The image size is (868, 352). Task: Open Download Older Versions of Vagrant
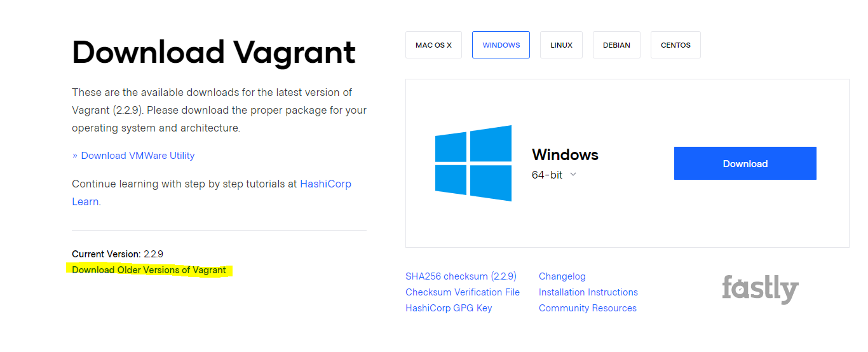(149, 270)
